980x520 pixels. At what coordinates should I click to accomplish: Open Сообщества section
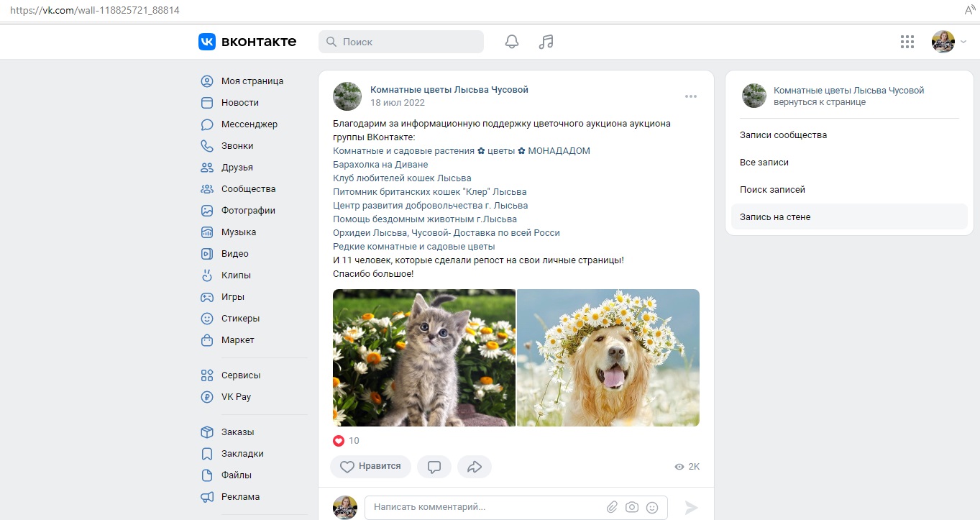[x=249, y=189]
